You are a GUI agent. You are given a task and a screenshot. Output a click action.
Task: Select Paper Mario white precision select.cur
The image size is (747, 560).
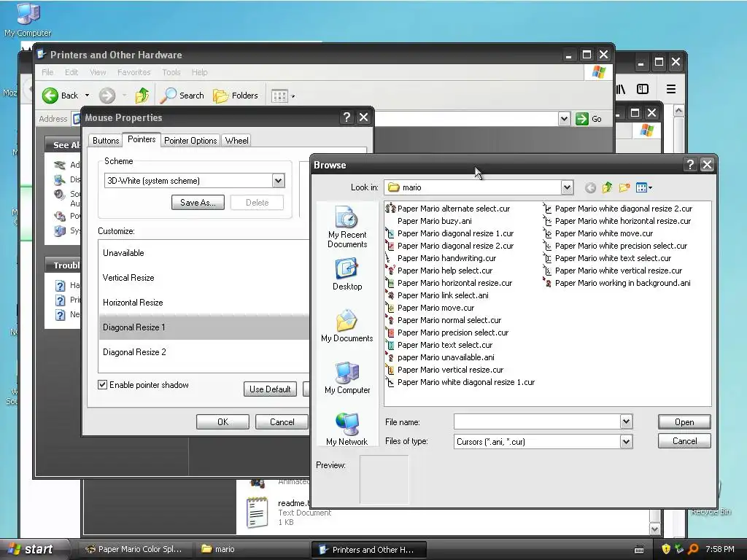tap(615, 246)
